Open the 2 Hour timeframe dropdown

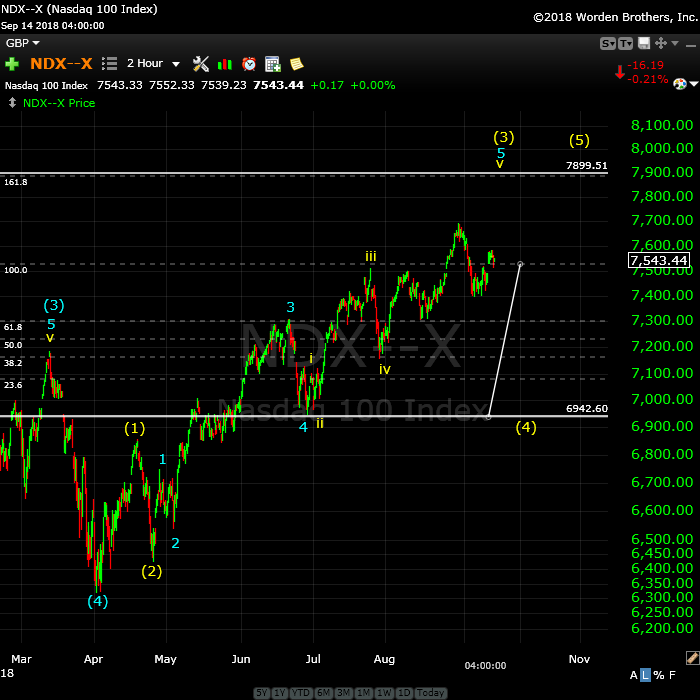click(153, 63)
